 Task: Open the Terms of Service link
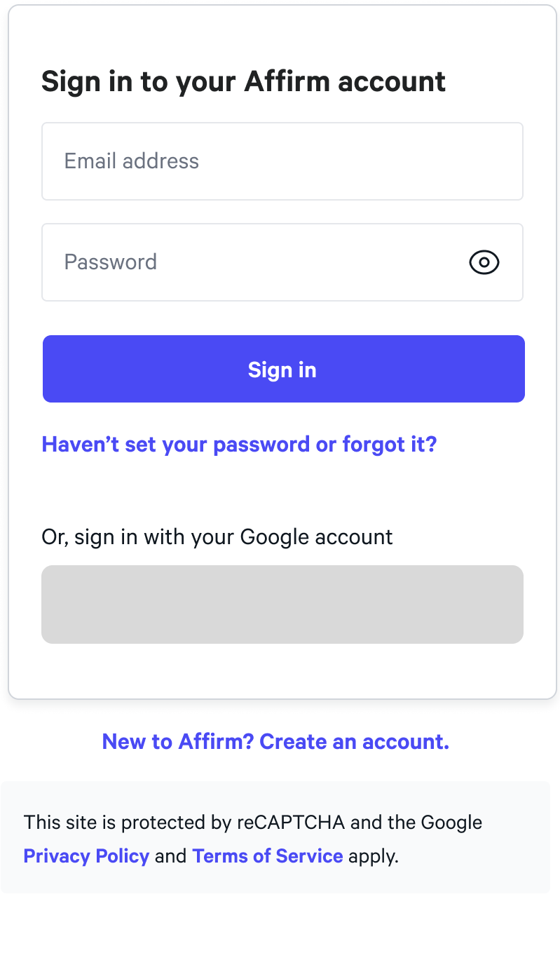267,856
